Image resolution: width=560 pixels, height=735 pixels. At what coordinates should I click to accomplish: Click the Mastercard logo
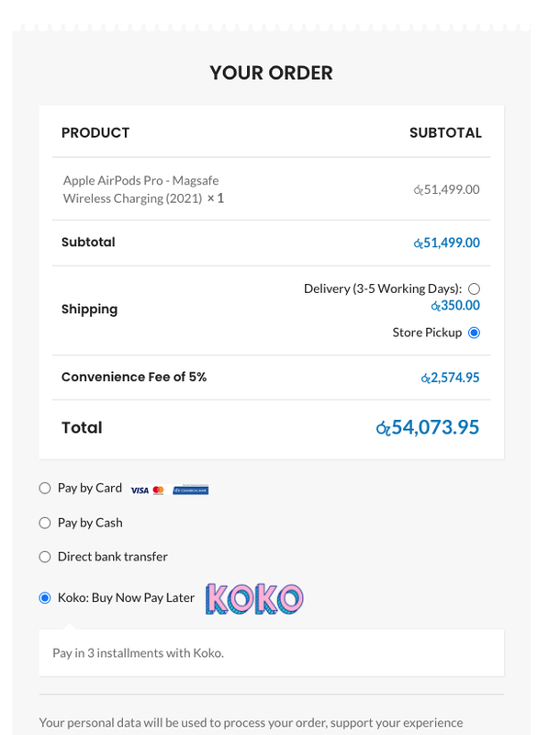(x=159, y=491)
